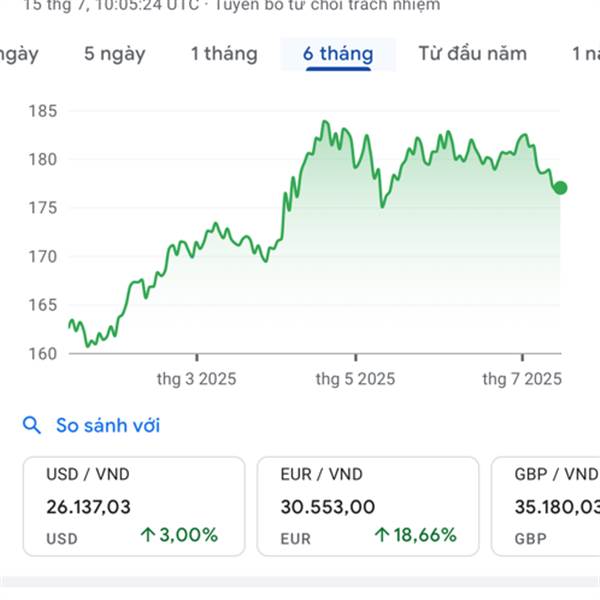This screenshot has width=600, height=600.
Task: Click the thg 7 2025 axis marker
Action: click(x=522, y=379)
